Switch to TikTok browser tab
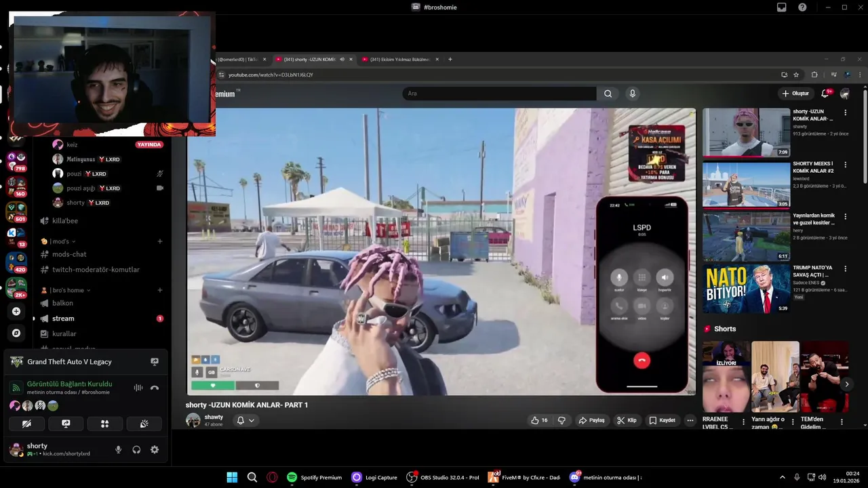This screenshot has width=868, height=488. tap(239, 60)
